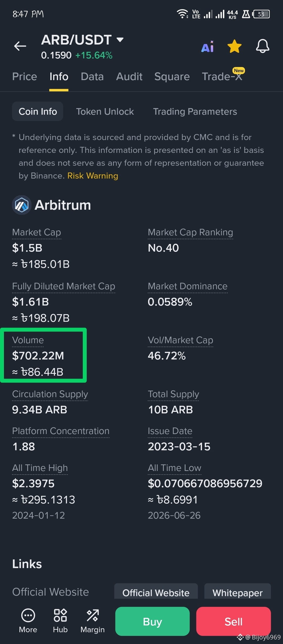Screen dimensions: 283x644
Task: Switch to the Data tab
Action: point(92,77)
